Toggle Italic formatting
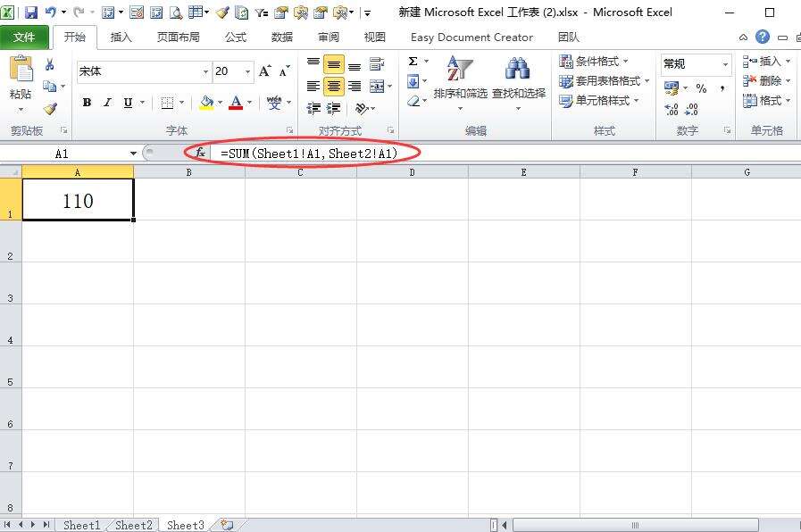This screenshot has width=801, height=532. (x=107, y=103)
